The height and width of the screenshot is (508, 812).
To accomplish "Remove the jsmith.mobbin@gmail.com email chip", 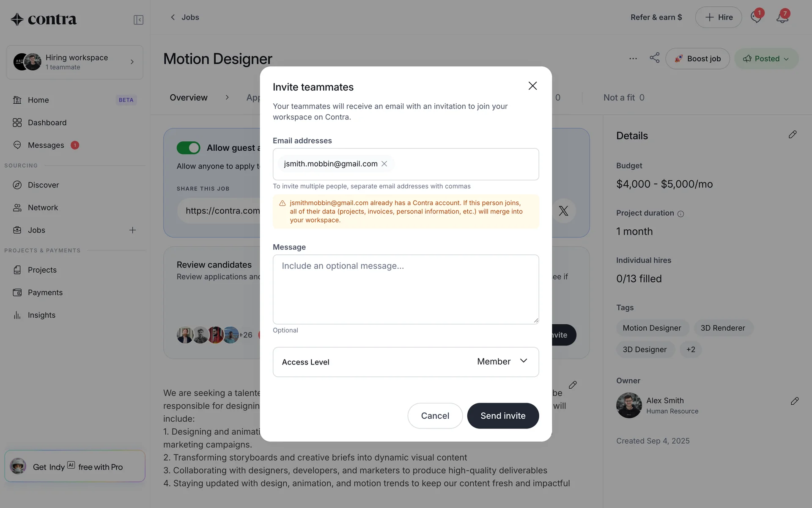I will tap(384, 164).
